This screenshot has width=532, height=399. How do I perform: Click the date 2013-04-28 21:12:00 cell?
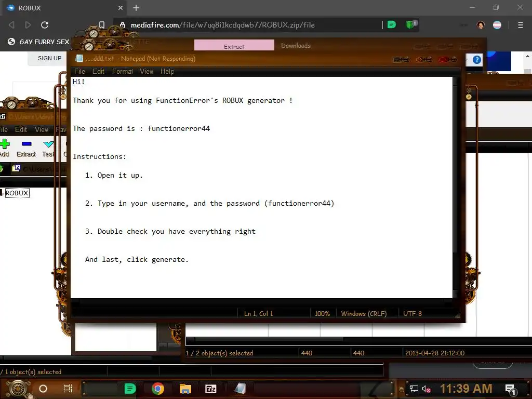coord(435,353)
